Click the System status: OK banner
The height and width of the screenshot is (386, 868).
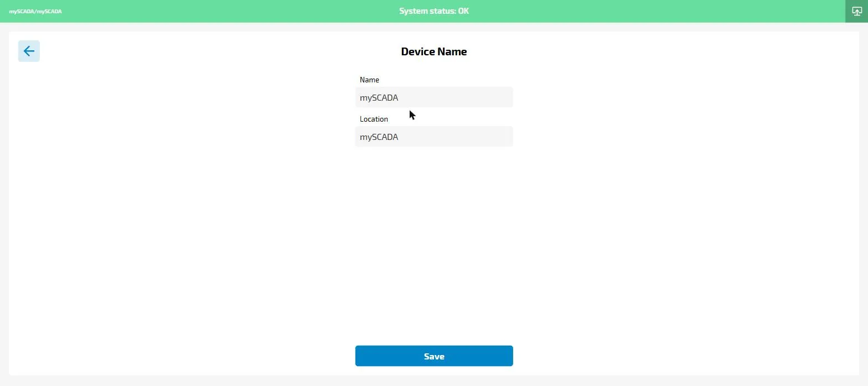[434, 11]
